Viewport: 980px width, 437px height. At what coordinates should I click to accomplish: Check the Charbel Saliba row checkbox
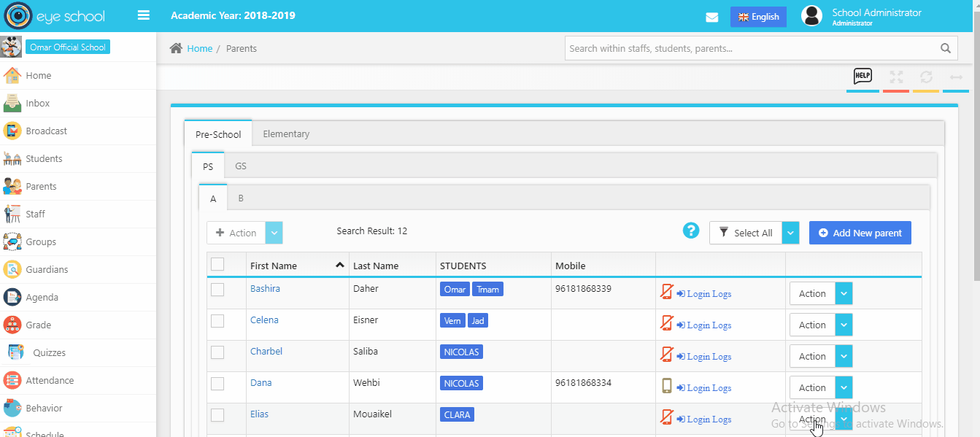[x=217, y=352]
